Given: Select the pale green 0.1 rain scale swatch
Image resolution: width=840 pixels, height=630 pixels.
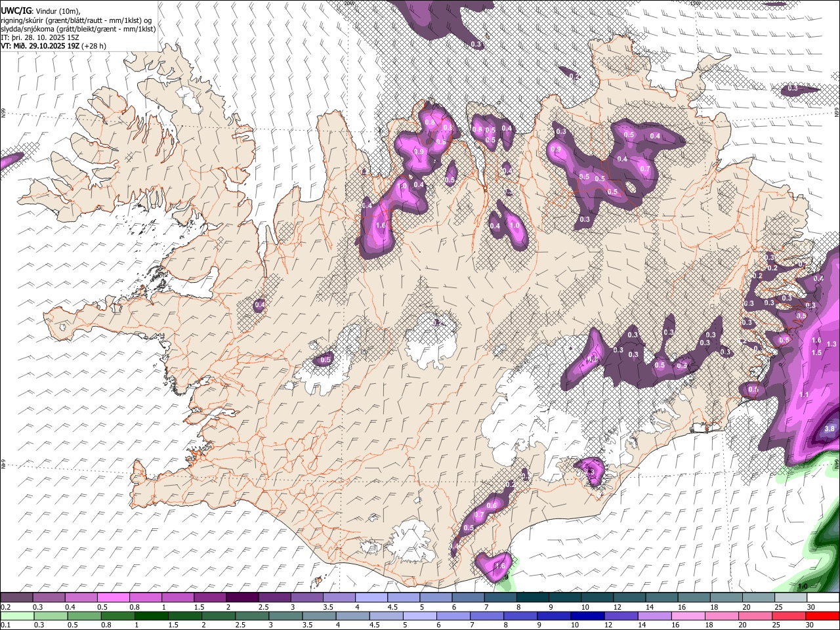Looking at the screenshot, I should [x=16, y=616].
